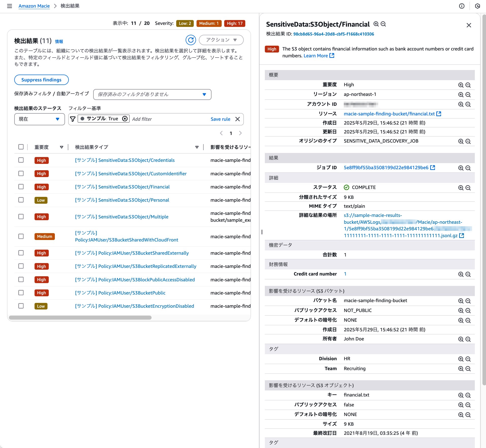This screenshot has width=486, height=448.
Task: Check the S3Object/Financial finding row
Action: click(21, 187)
